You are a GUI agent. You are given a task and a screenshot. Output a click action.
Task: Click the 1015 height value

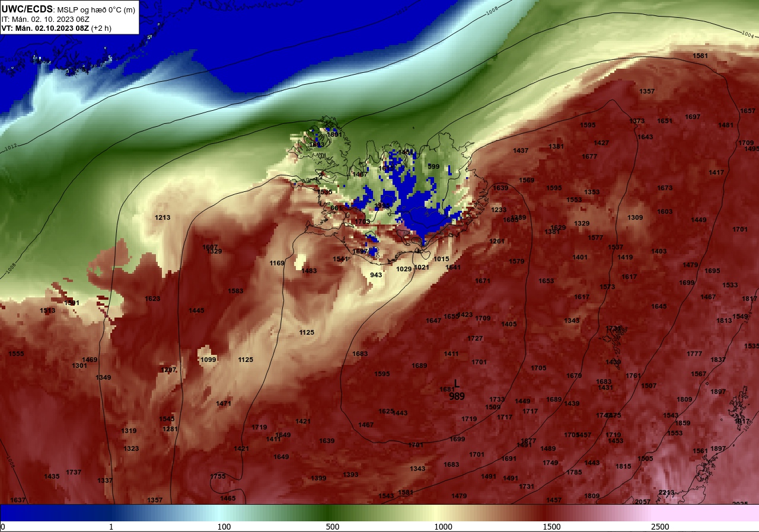pyautogui.click(x=441, y=259)
